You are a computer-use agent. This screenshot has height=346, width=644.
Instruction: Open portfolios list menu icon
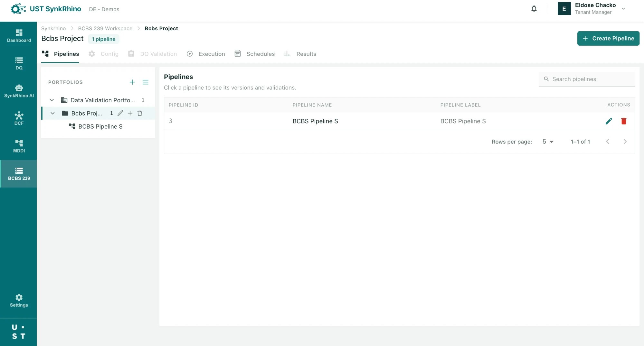[146, 82]
